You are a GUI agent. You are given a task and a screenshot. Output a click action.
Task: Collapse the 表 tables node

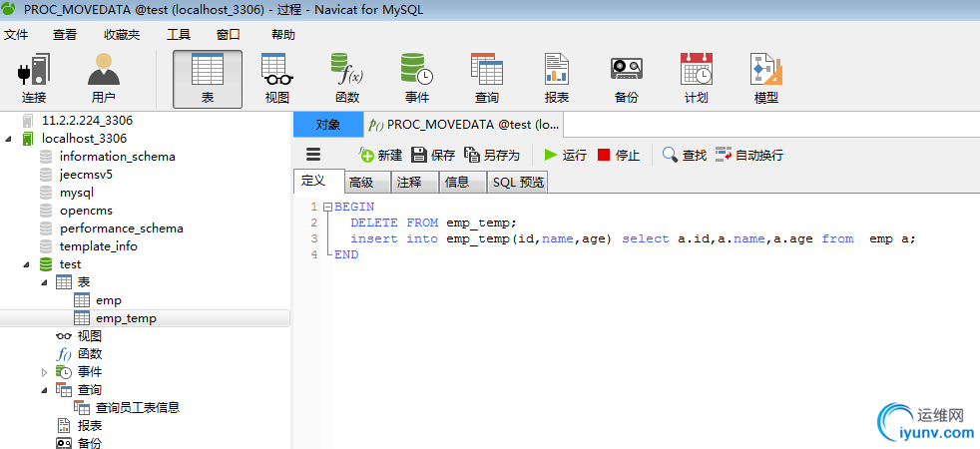(x=44, y=282)
